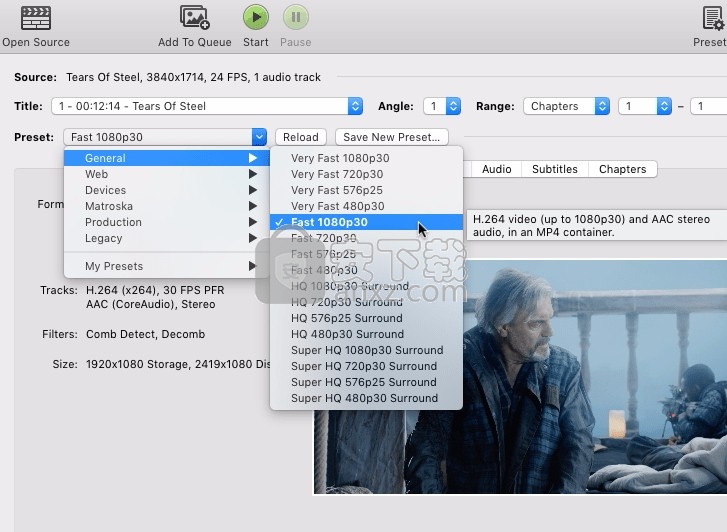
Task: Switch to the Chapters tab
Action: [623, 169]
